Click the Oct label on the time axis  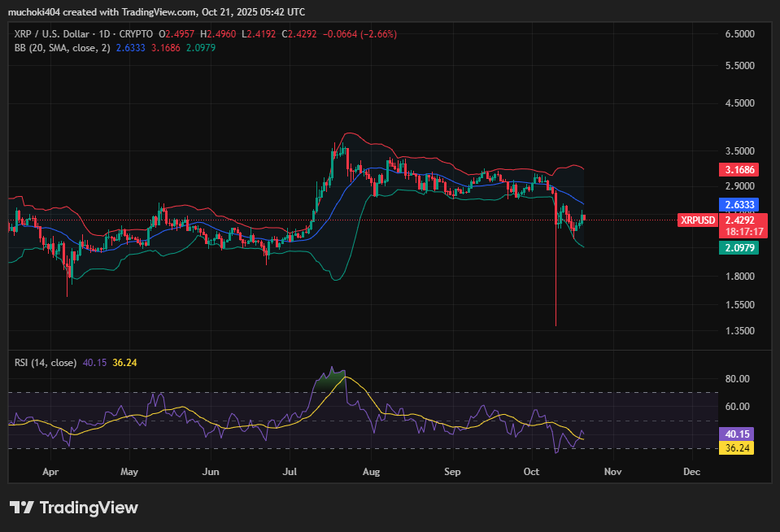pos(532,471)
